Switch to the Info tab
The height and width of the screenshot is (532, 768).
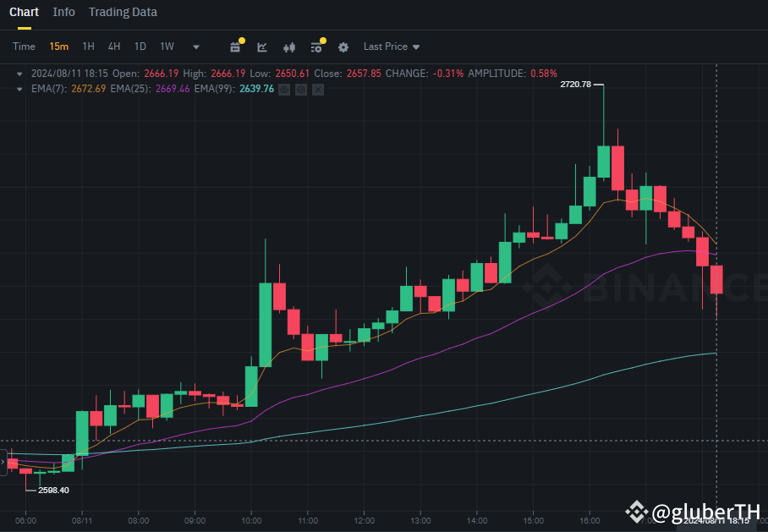[x=63, y=12]
